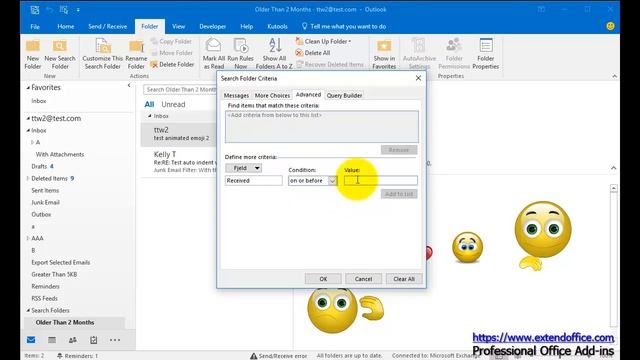Open the Kutools ribbon tab
The width and height of the screenshot is (640, 360).
pyautogui.click(x=277, y=27)
